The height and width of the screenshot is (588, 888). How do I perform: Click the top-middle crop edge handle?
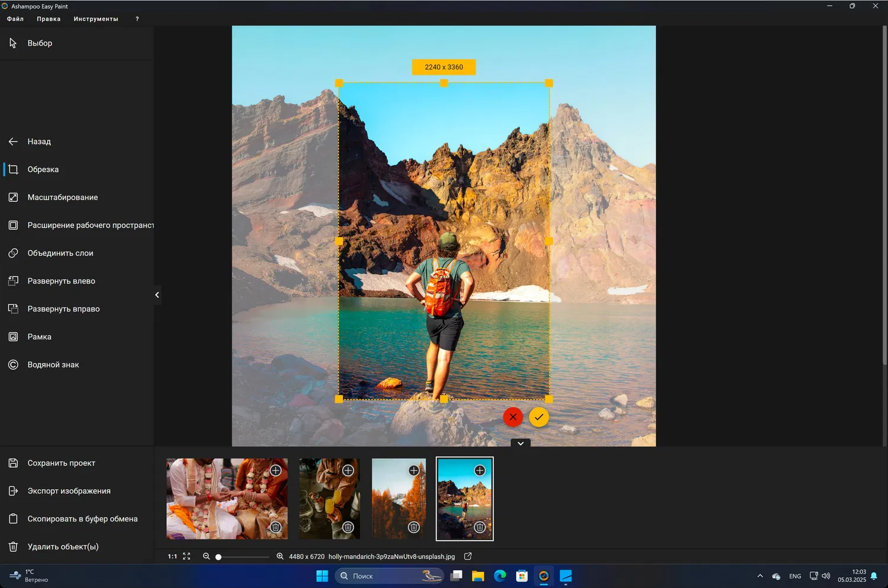(444, 83)
